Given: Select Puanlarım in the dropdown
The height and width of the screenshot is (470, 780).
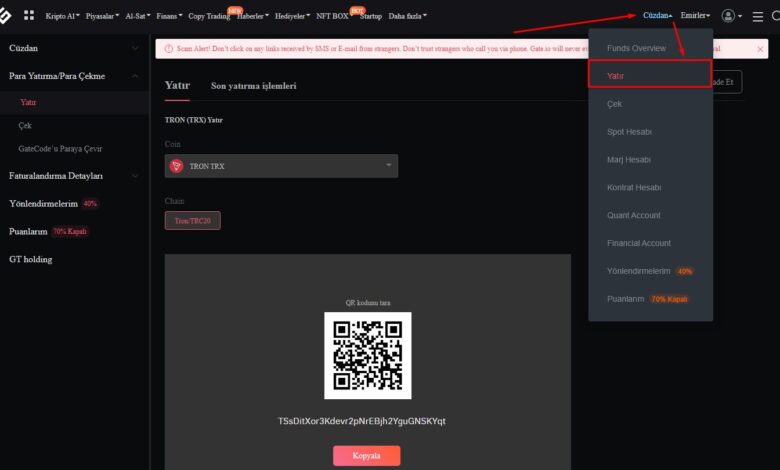Looking at the screenshot, I should (651, 299).
